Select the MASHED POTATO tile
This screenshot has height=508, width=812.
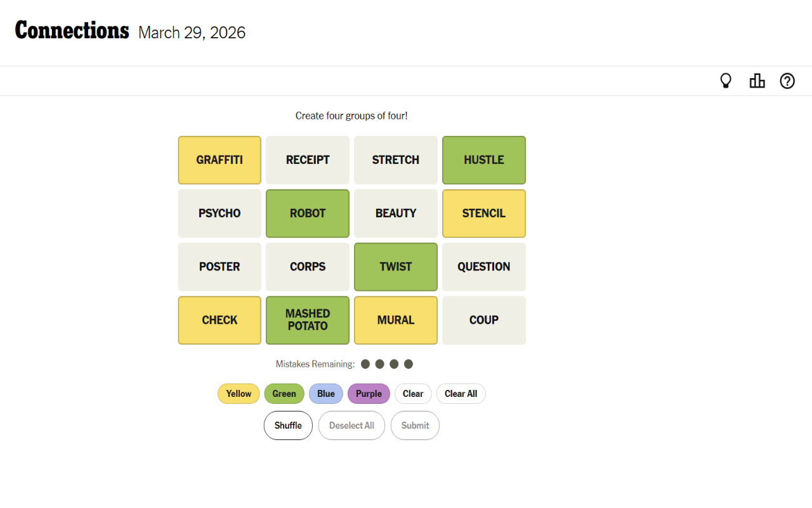coord(307,320)
